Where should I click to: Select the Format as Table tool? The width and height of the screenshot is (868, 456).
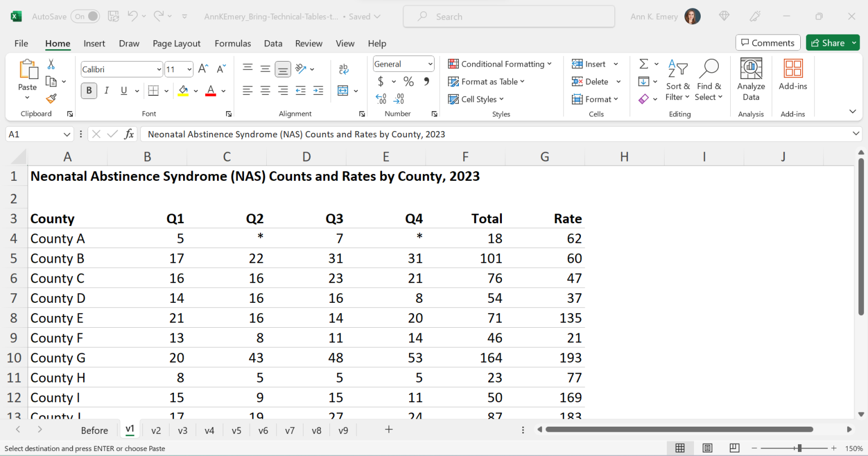pos(487,81)
